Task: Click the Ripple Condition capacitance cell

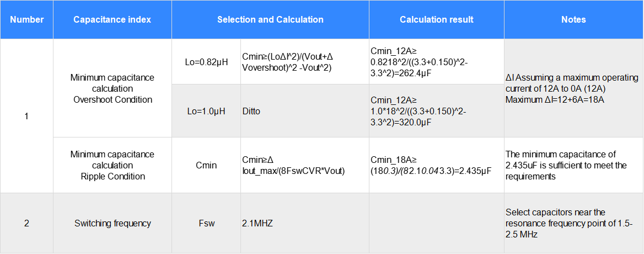Action: click(x=112, y=165)
